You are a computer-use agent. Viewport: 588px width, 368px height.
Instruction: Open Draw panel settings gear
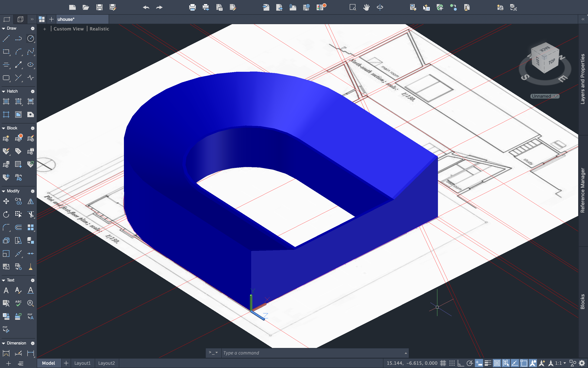click(x=32, y=28)
